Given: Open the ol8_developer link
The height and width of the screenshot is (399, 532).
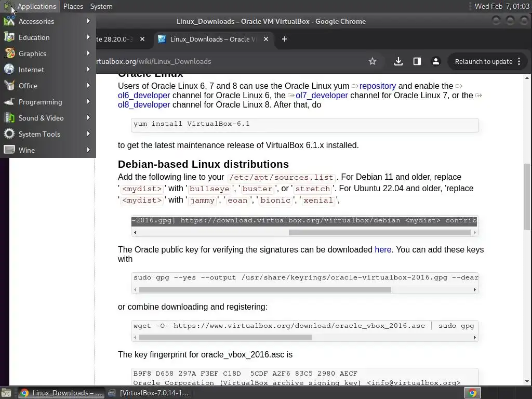Looking at the screenshot, I should [x=144, y=104].
